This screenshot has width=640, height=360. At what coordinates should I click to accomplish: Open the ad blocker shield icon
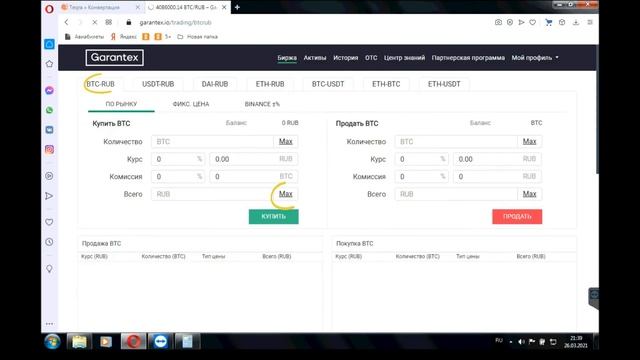tap(510, 22)
